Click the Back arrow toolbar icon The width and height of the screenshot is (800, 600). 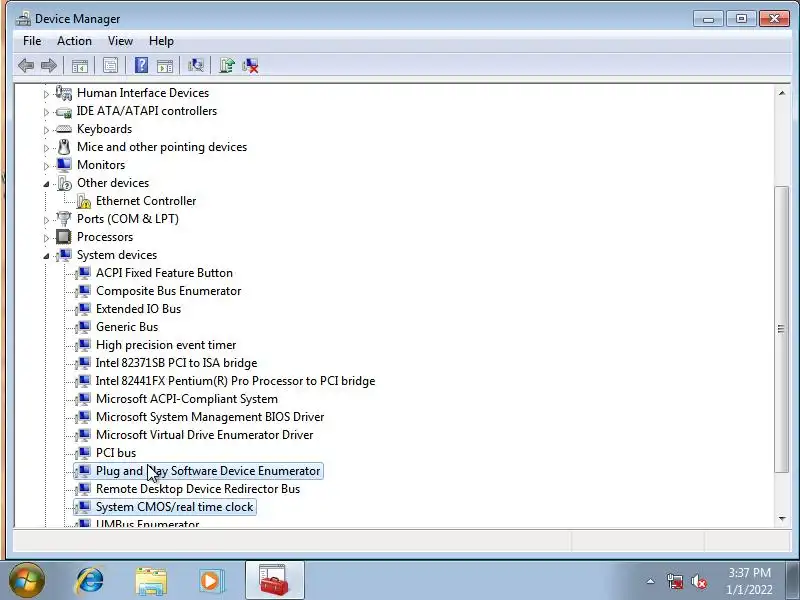[x=26, y=65]
